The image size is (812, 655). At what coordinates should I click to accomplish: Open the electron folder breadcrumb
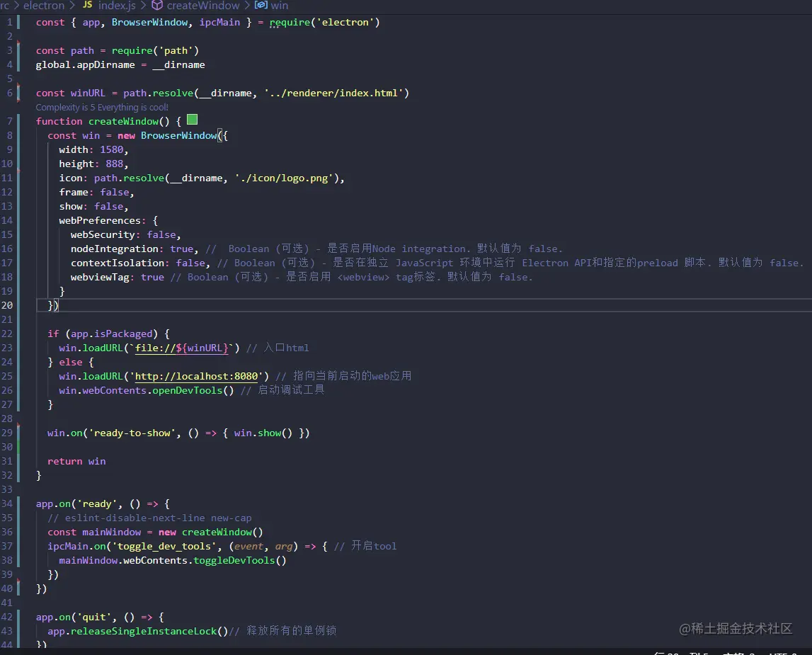43,6
